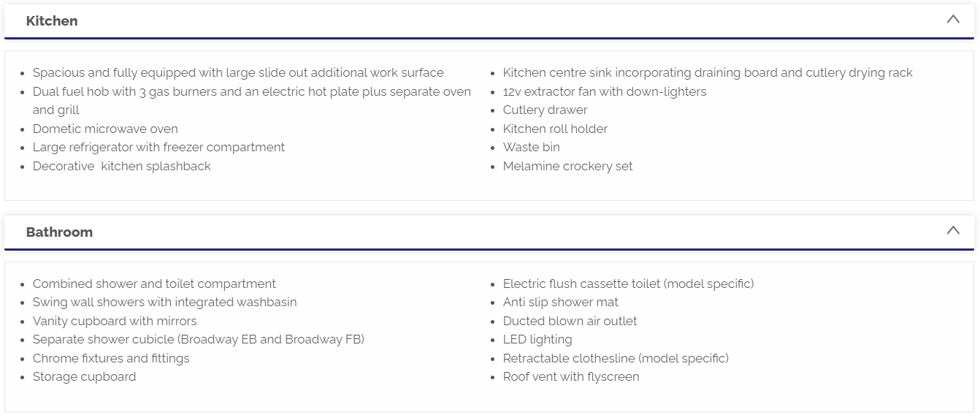Click the Kitchen accordion heading
This screenshot has height=418, width=980.
pyautogui.click(x=52, y=21)
